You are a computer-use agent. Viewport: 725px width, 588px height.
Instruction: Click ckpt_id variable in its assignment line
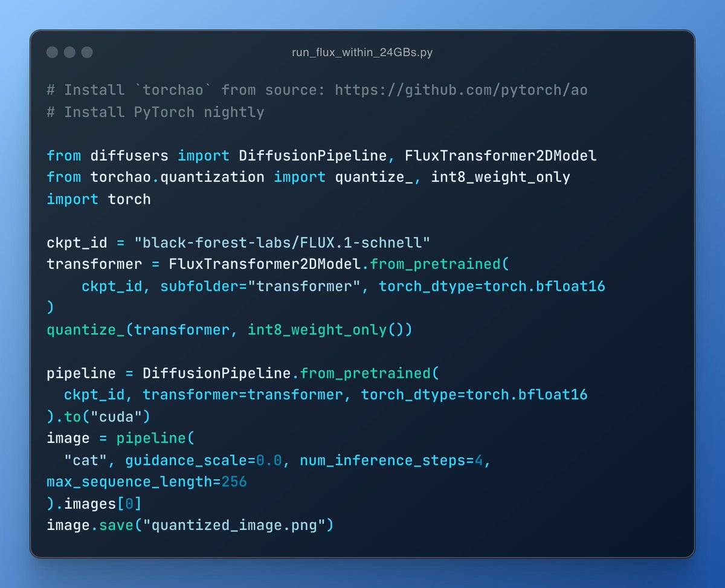click(x=77, y=243)
